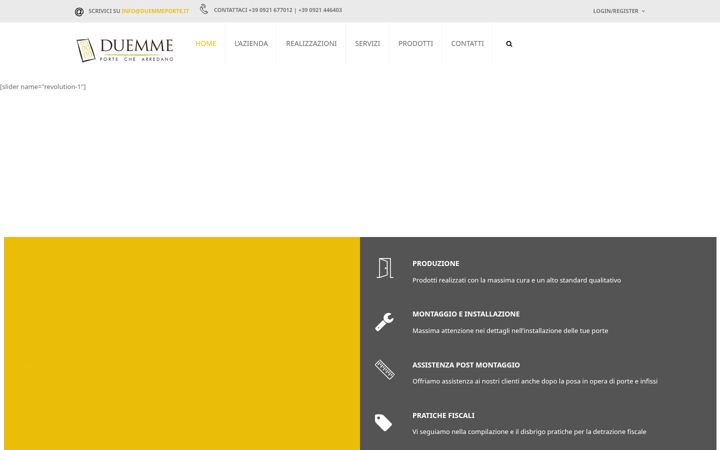
Task: Click the yellow panel block
Action: [x=182, y=343]
